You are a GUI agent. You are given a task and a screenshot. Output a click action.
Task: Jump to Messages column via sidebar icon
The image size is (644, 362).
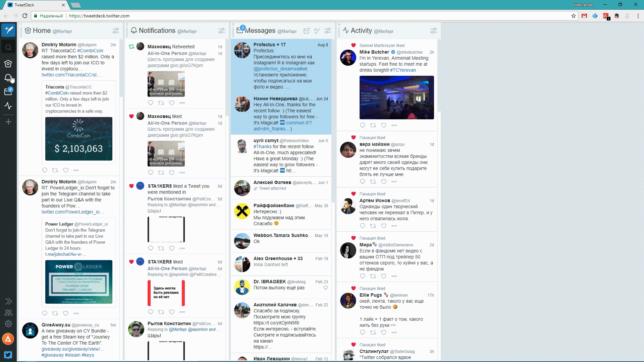tap(8, 92)
